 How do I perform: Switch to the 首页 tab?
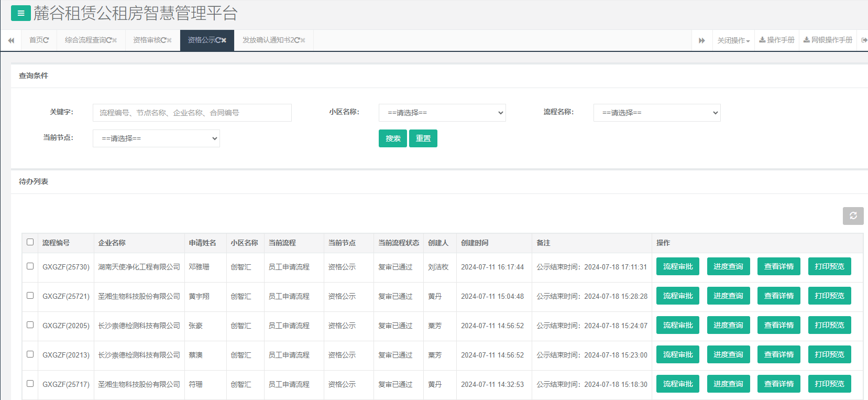pyautogui.click(x=37, y=40)
